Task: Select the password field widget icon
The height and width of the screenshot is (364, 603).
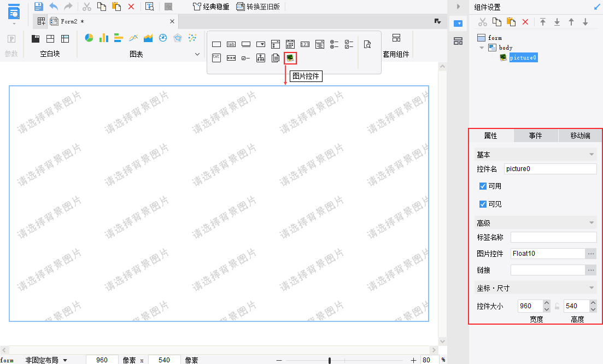Action: 231,58
